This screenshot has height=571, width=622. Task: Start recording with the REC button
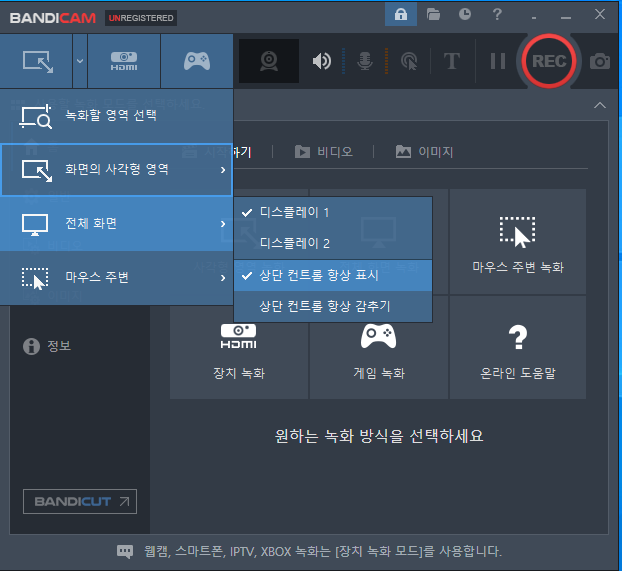(549, 61)
